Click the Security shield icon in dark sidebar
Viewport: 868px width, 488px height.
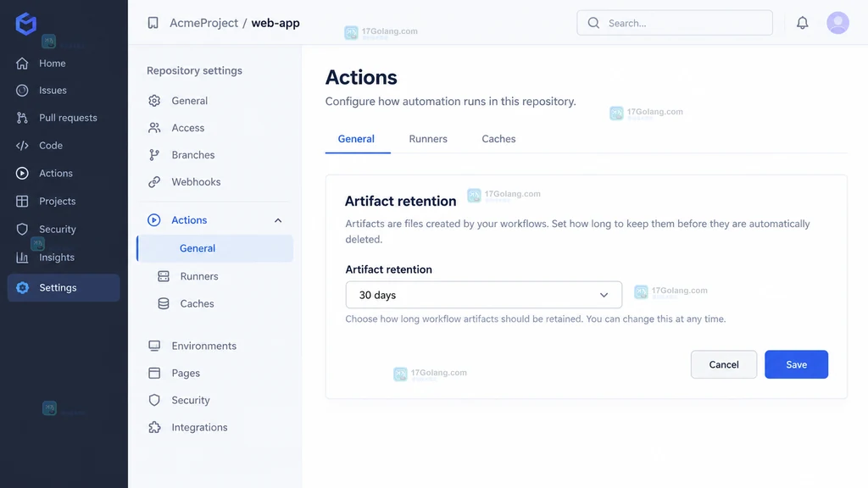coord(22,229)
